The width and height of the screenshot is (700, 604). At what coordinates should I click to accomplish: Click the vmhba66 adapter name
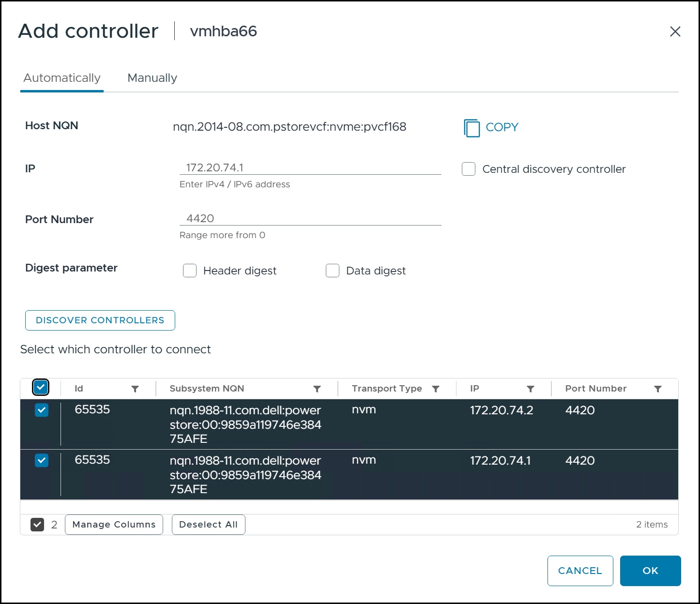pos(223,31)
